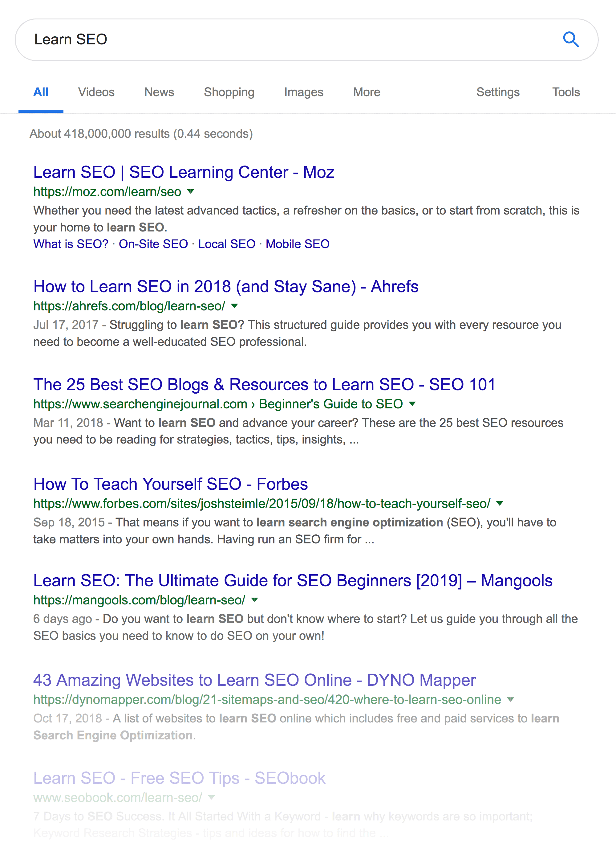Expand the arrow beside the dynomapper.com URL
Image resolution: width=616 pixels, height=863 pixels.
coord(511,699)
